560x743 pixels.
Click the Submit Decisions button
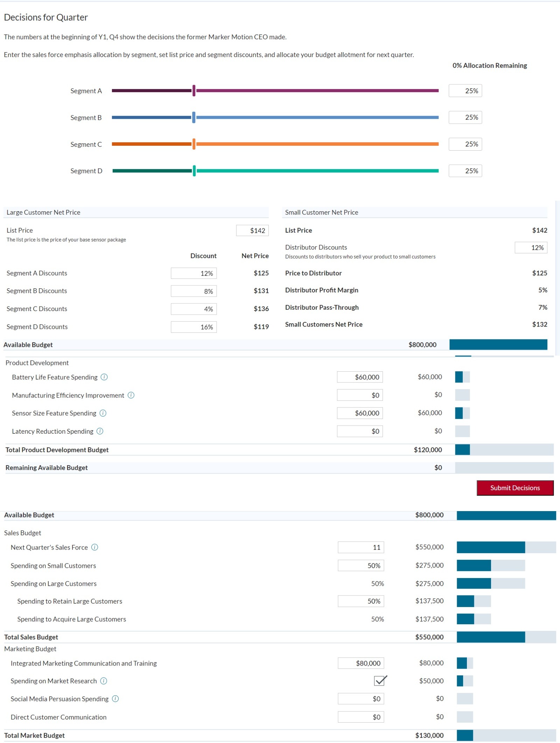pos(514,488)
